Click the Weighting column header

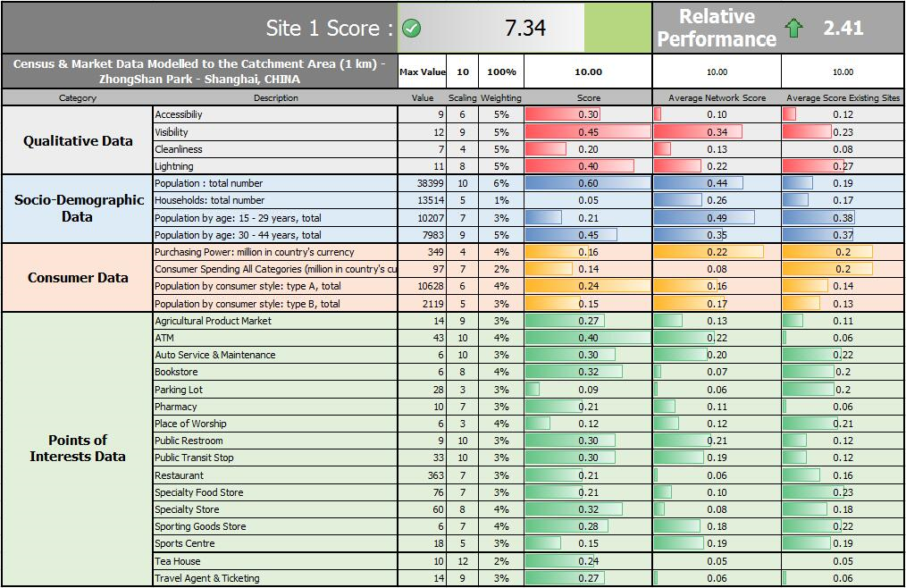point(501,97)
